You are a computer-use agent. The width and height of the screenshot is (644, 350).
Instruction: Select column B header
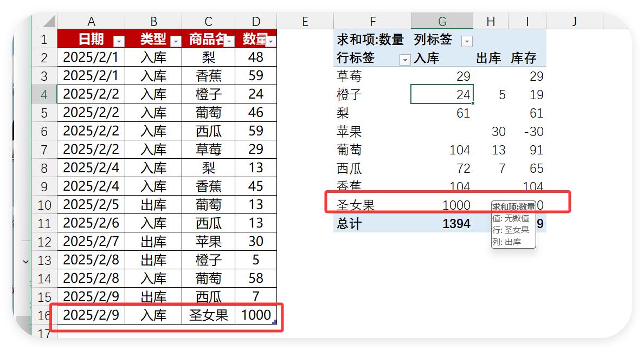153,21
